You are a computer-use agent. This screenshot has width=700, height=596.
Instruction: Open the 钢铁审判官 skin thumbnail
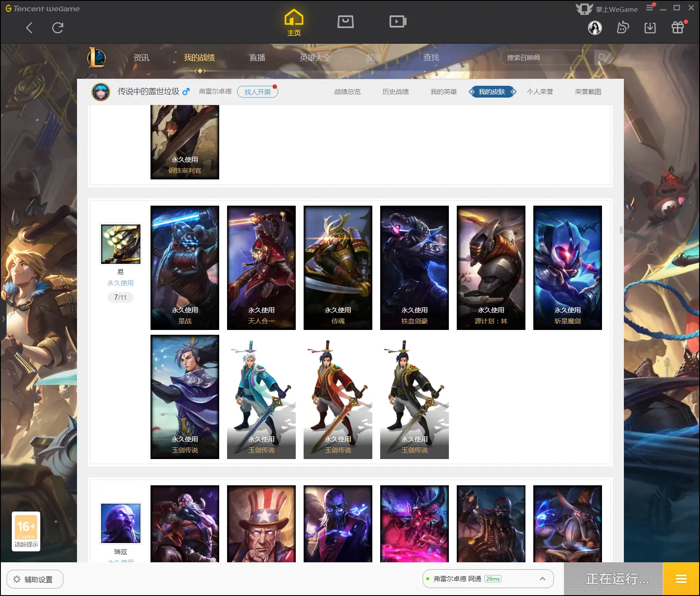185,142
